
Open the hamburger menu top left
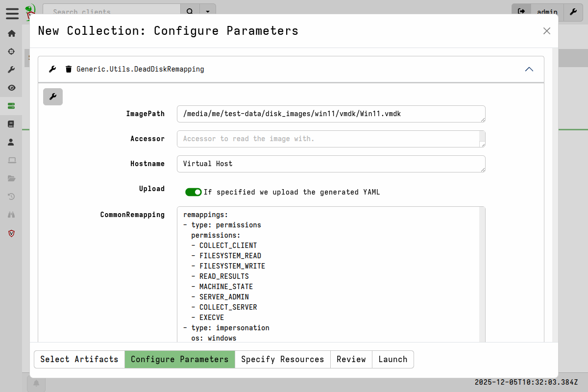point(12,14)
